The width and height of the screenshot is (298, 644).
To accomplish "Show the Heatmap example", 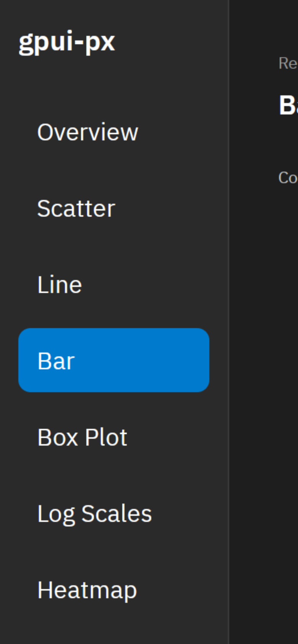I will 114,589.
